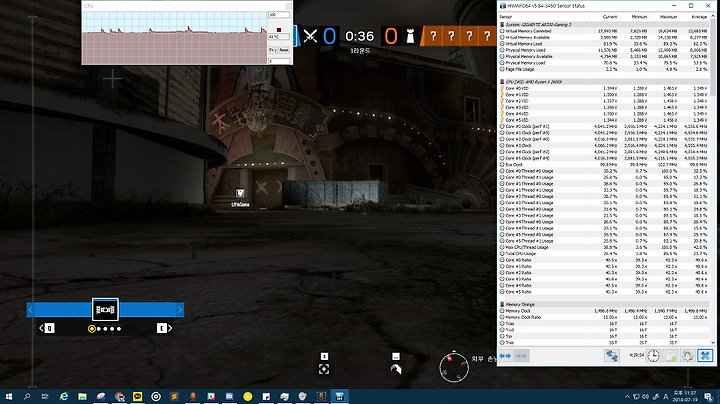Select Virtual Memory Committed sensor row

pos(604,31)
